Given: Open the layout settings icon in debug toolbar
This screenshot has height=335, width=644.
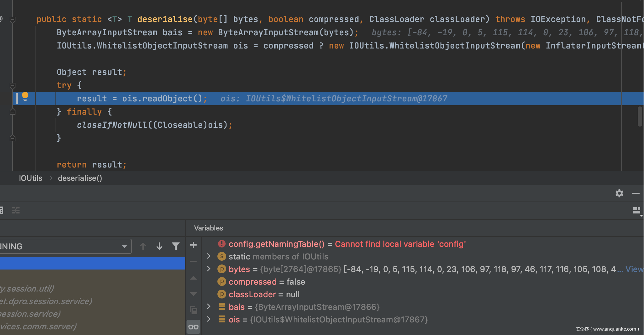Looking at the screenshot, I should (x=636, y=211).
